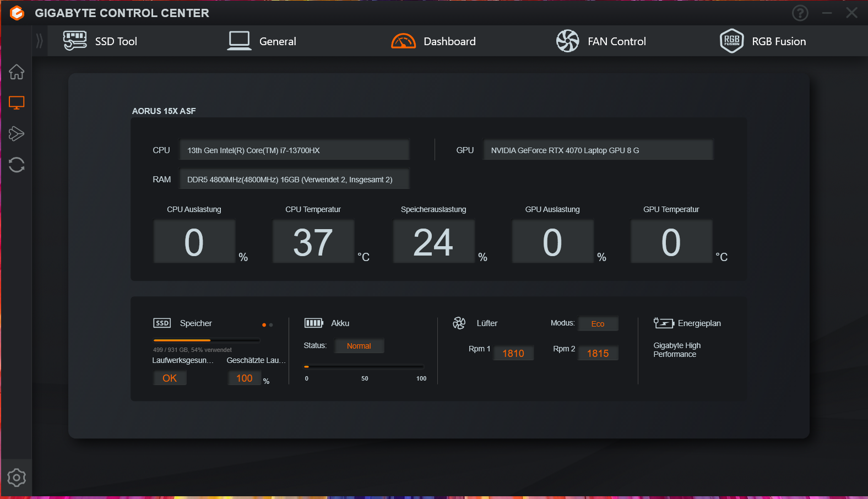868x499 pixels.
Task: Click the help question mark icon
Action: pyautogui.click(x=800, y=13)
